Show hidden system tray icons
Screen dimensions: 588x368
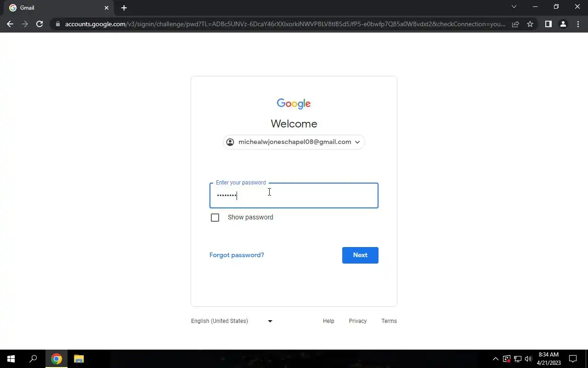[x=495, y=359]
